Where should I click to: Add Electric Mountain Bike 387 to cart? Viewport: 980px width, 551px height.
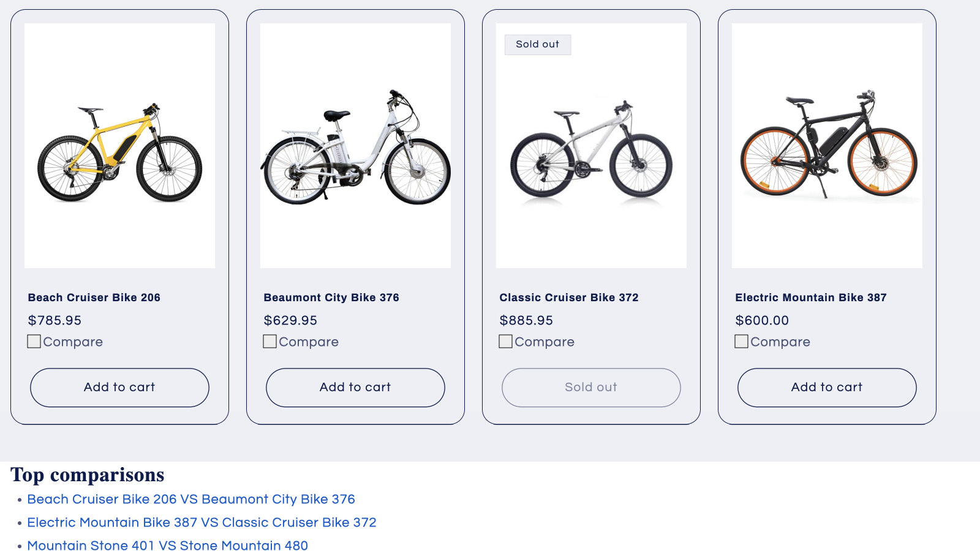827,388
